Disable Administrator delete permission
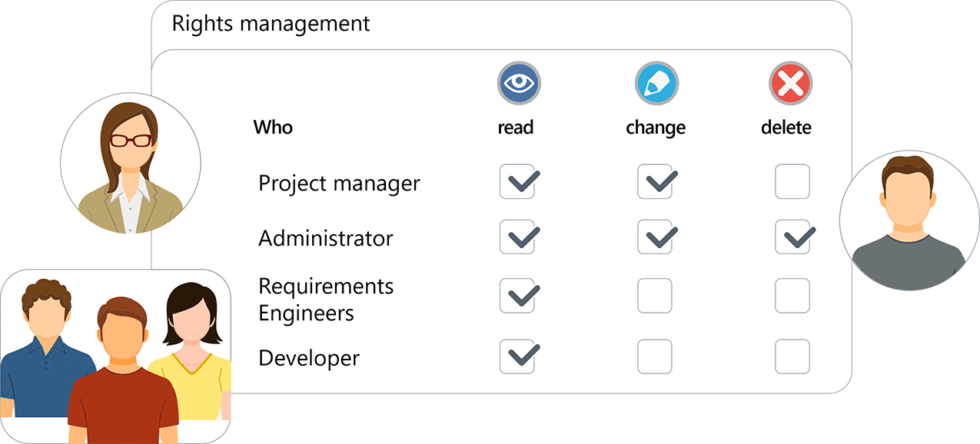This screenshot has width=980, height=444. (792, 237)
